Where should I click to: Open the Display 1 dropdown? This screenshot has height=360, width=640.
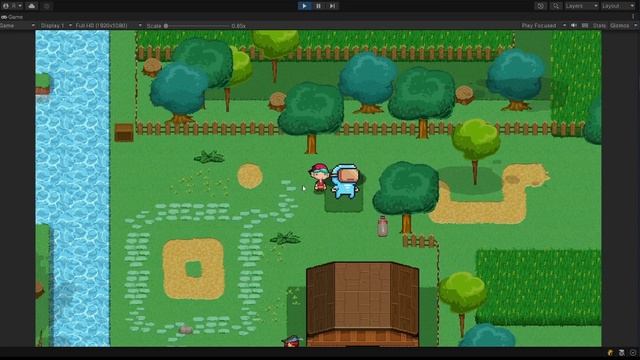click(x=56, y=26)
